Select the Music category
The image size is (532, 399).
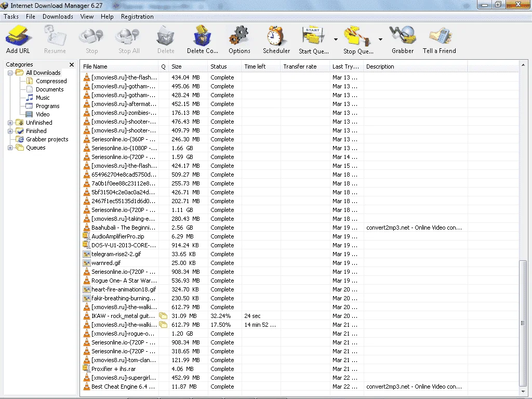pos(43,98)
